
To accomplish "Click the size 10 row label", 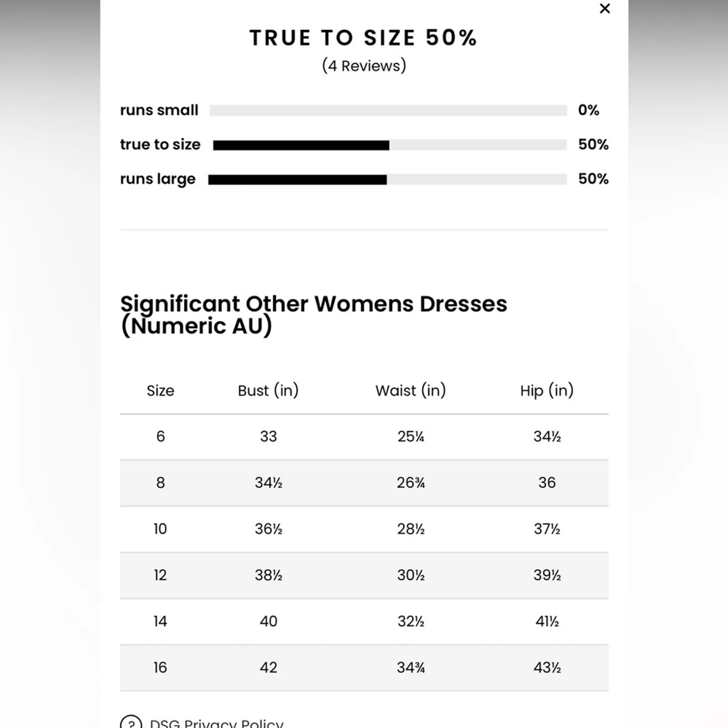I will [x=160, y=529].
